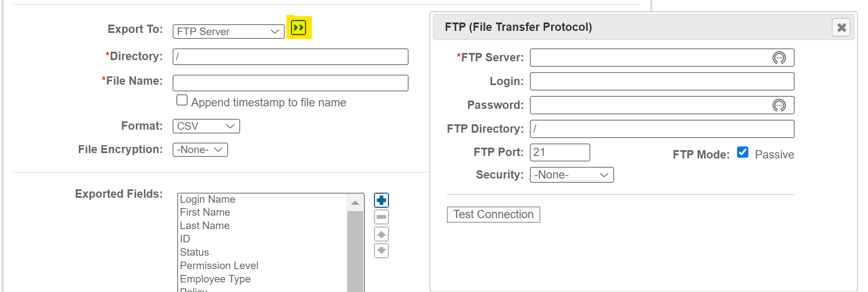Click the add field plus icon

coord(381,200)
